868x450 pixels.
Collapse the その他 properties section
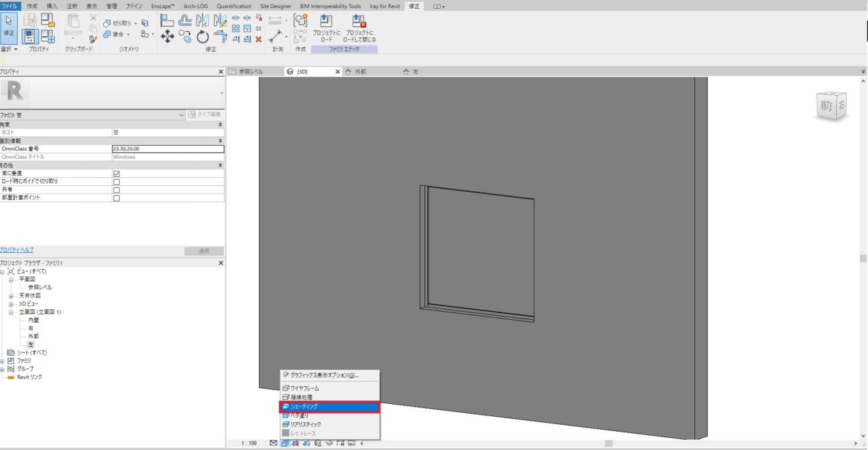tap(220, 165)
